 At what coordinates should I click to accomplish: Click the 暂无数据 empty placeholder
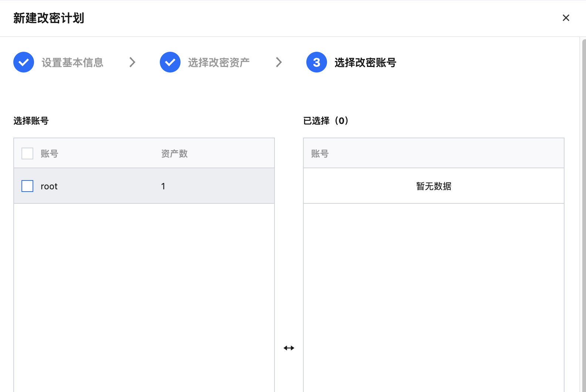(x=434, y=186)
